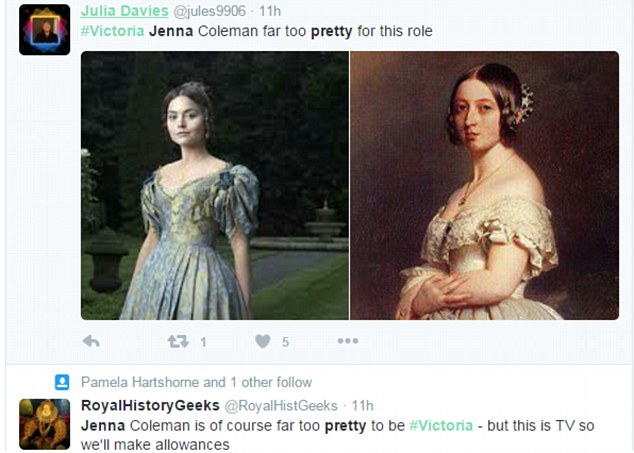Enlarge the Queen Victoria portrait painting
This screenshot has width=634, height=453.
pyautogui.click(x=484, y=185)
